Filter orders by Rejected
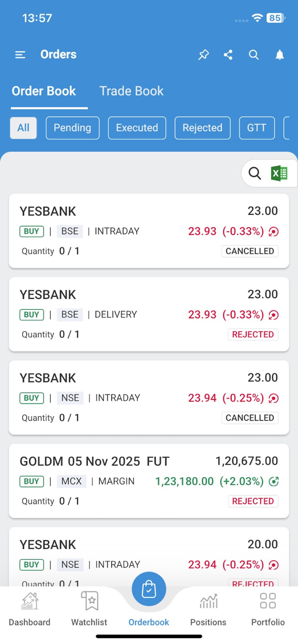This screenshot has height=644, width=298. (x=202, y=128)
